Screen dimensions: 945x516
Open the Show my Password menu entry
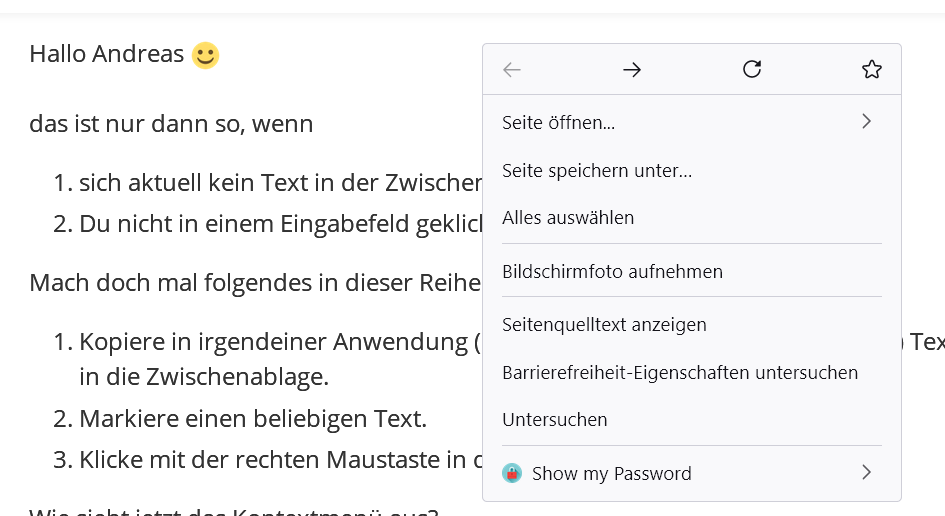click(612, 474)
